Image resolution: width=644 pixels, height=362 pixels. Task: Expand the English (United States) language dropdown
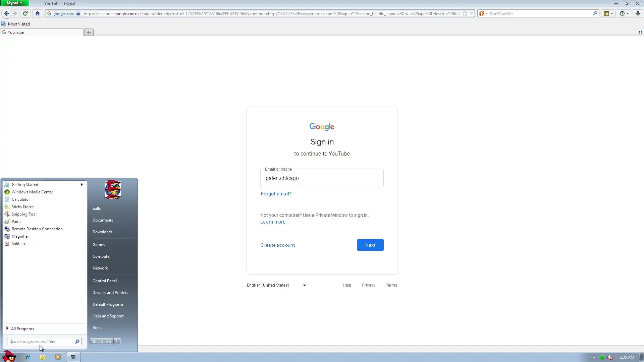(x=276, y=285)
